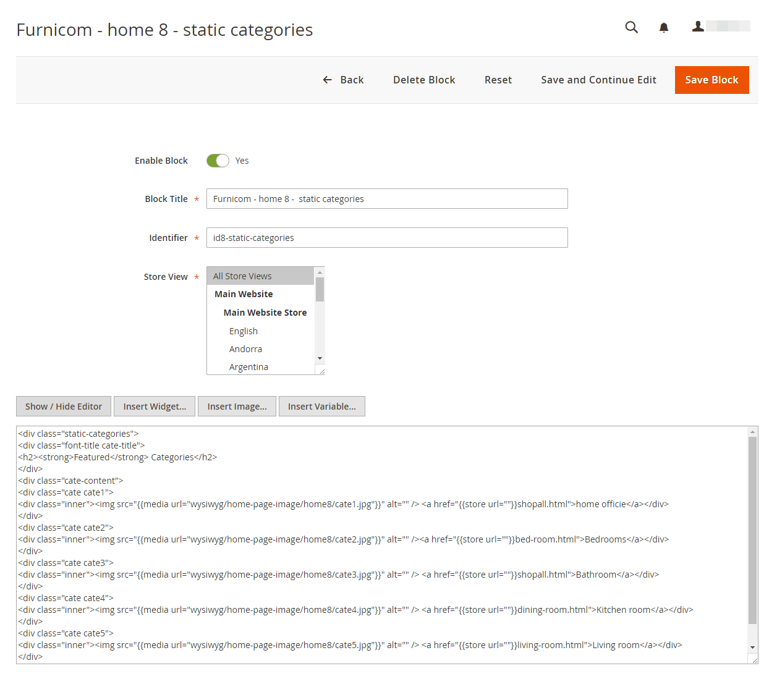Click Store View list resize handle

320,370
